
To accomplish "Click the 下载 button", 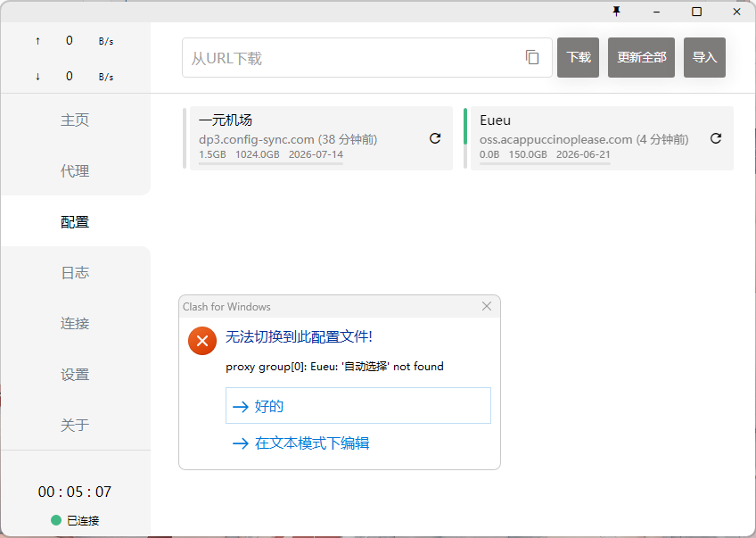I will click(578, 57).
